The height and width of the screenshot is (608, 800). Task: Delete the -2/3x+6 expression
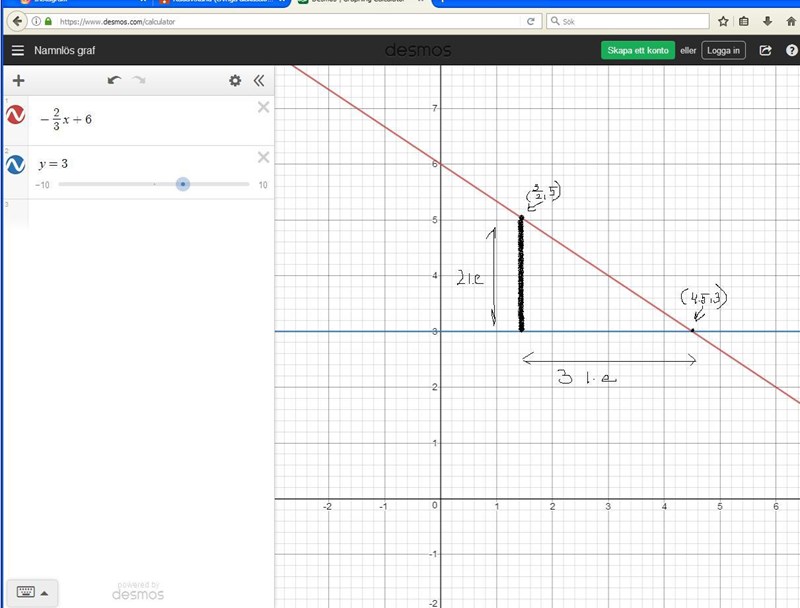tap(264, 107)
